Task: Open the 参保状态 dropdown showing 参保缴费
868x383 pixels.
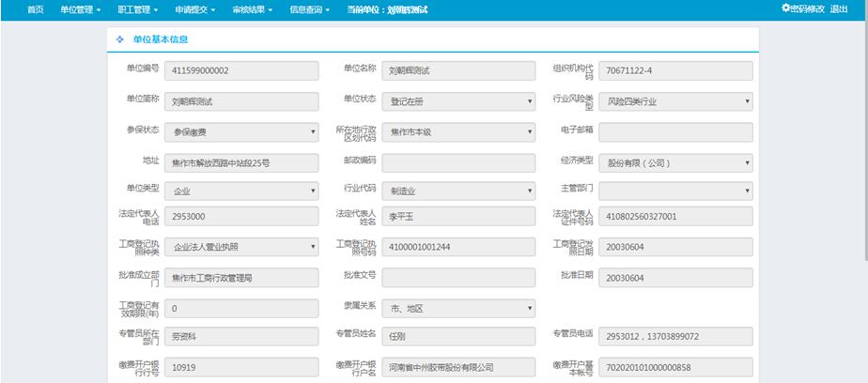Action: pyautogui.click(x=241, y=132)
